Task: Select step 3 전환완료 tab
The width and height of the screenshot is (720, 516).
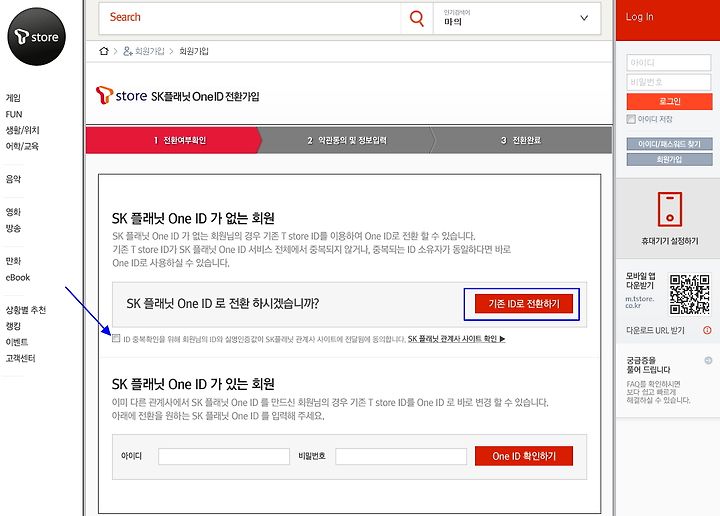Action: tap(522, 140)
